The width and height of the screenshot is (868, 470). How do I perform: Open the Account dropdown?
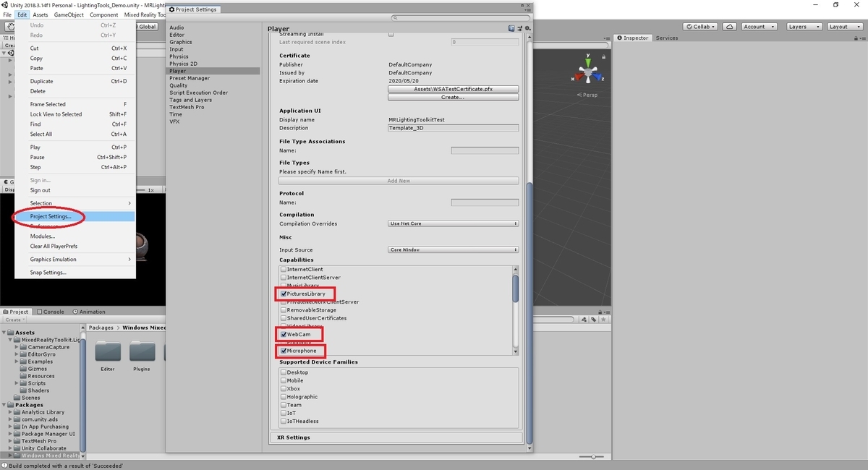click(x=759, y=27)
